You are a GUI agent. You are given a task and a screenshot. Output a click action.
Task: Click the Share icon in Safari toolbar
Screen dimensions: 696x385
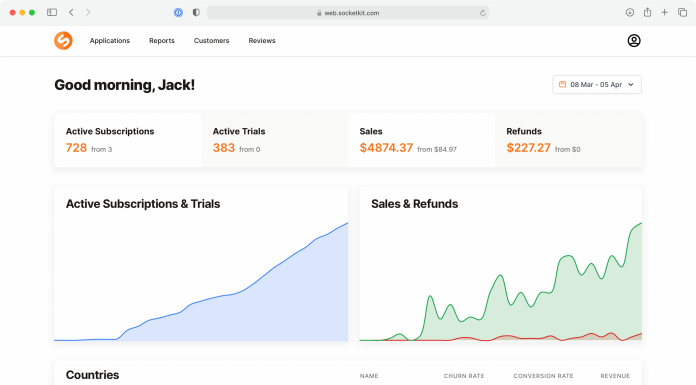[x=648, y=12]
